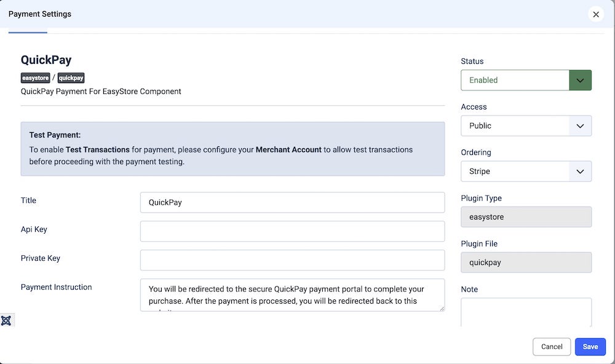Click the Plugin Type field showing easystore
This screenshot has width=615, height=364.
pos(526,217)
